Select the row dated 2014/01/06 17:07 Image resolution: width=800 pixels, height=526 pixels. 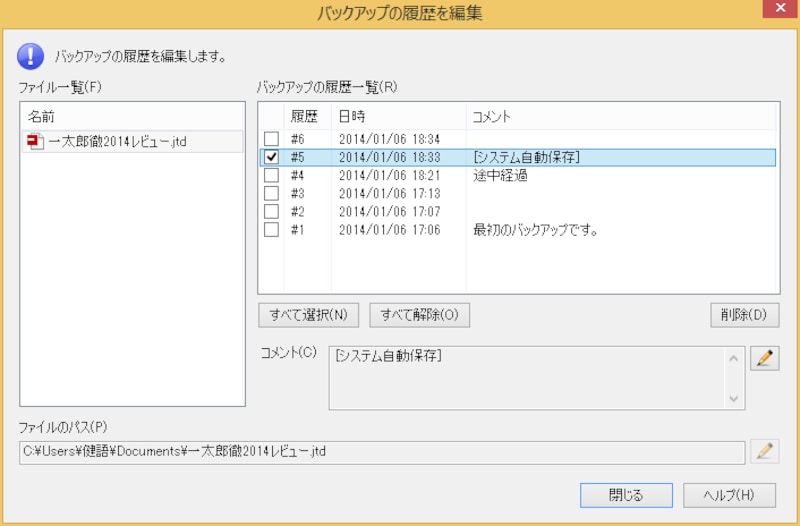(x=517, y=211)
